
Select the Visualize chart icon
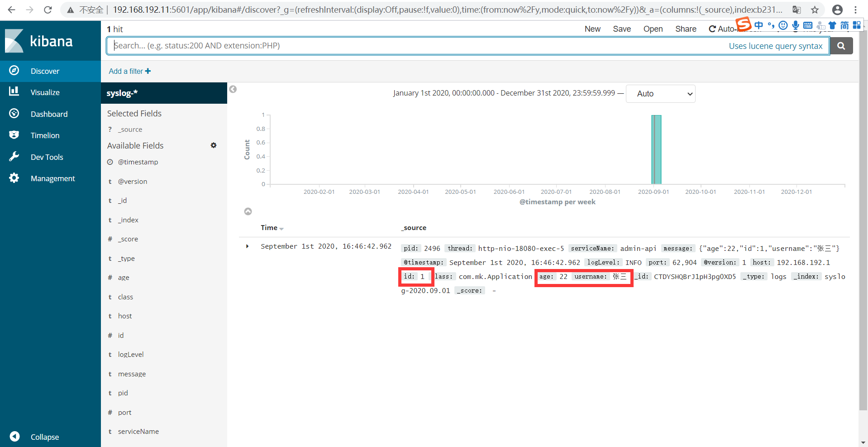point(14,92)
